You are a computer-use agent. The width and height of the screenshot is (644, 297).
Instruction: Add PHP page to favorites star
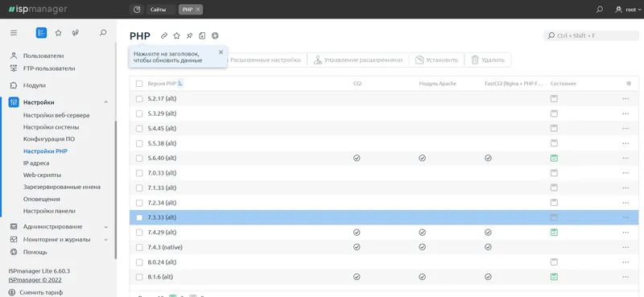176,35
